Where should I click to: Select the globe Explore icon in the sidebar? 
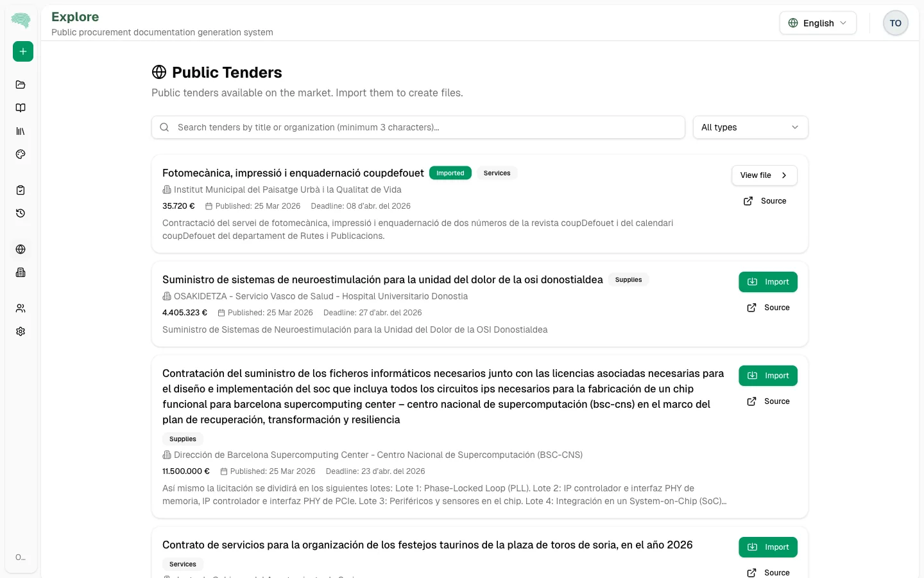click(21, 249)
